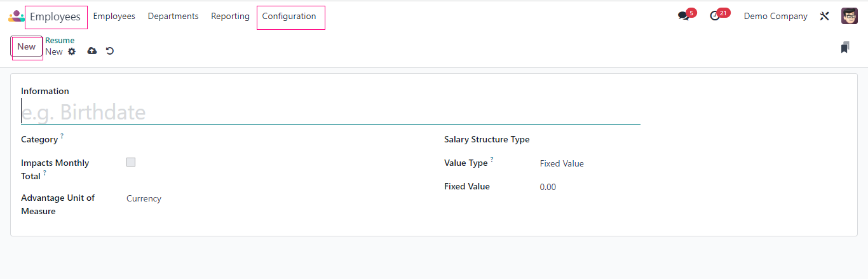Open the chat messages icon

[684, 17]
